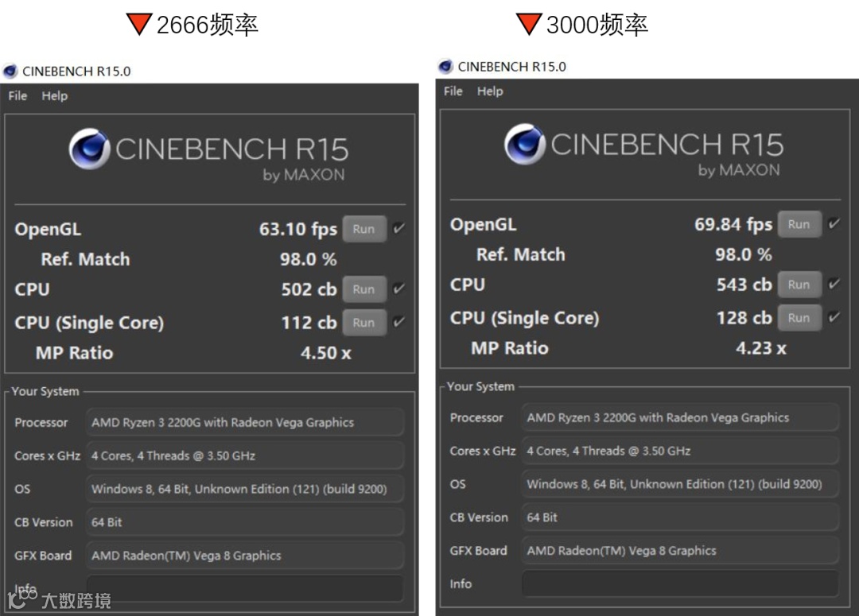The image size is (859, 616).
Task: Open File menu in the right Cinebench window
Action: (x=453, y=91)
